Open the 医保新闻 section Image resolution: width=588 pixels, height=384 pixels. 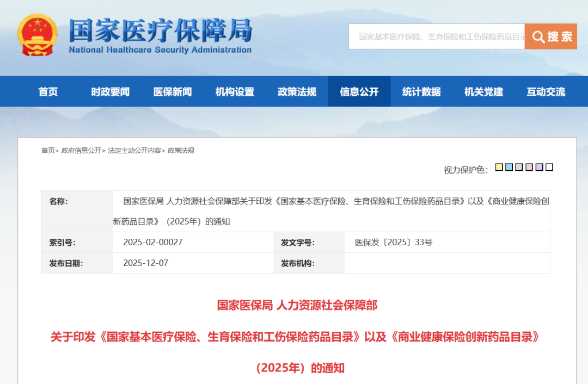pyautogui.click(x=173, y=91)
